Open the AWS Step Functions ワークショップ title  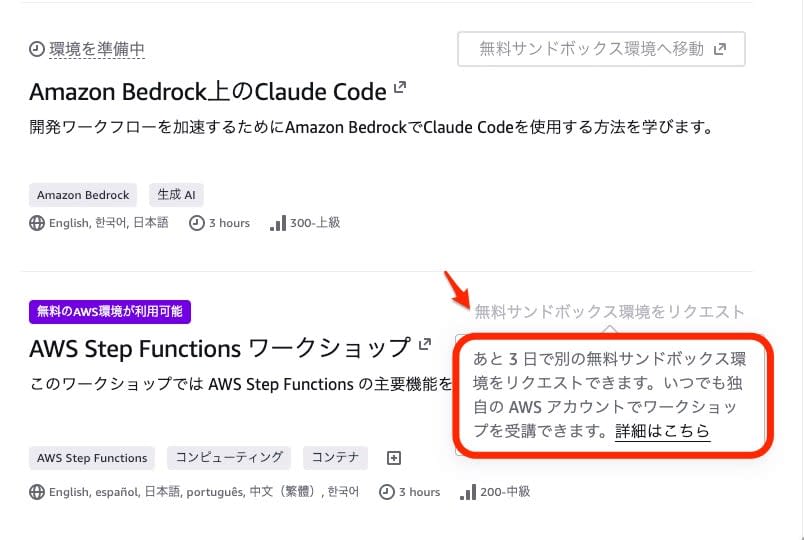(220, 349)
